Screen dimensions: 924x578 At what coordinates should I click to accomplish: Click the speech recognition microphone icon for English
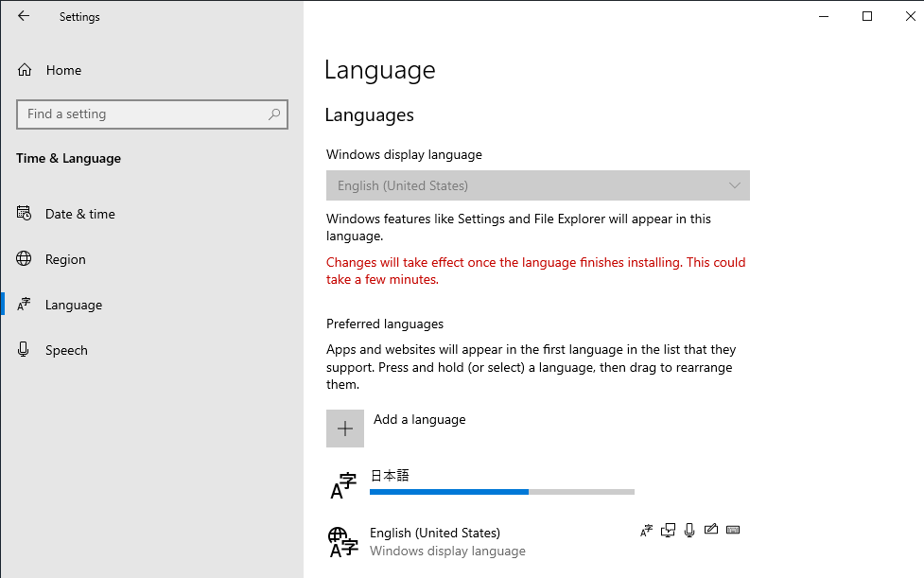pyautogui.click(x=689, y=531)
